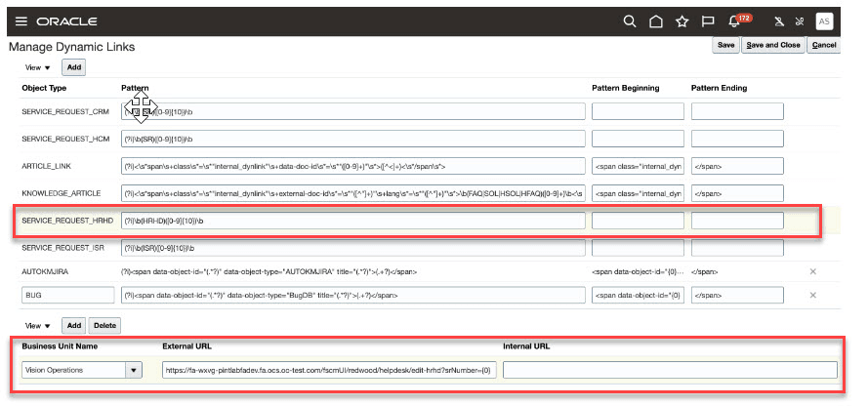Click the Delete button in URL section
This screenshot has height=406, width=868.
tap(104, 325)
